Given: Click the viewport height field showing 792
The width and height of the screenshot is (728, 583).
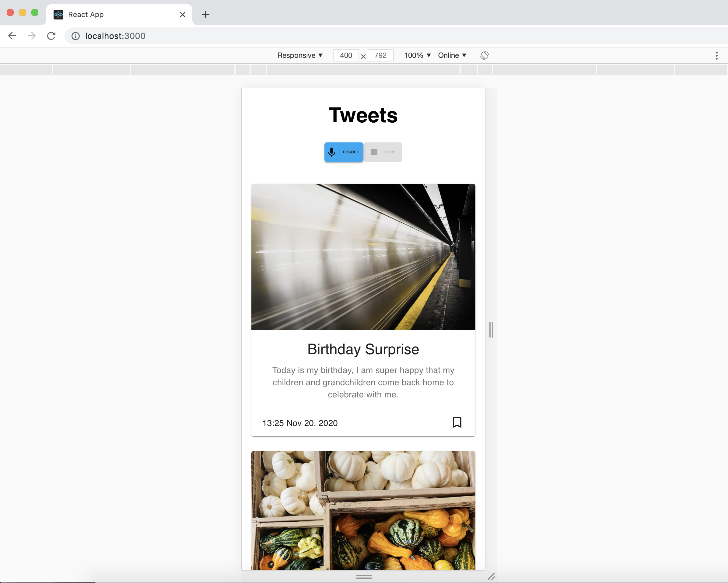Looking at the screenshot, I should point(380,55).
